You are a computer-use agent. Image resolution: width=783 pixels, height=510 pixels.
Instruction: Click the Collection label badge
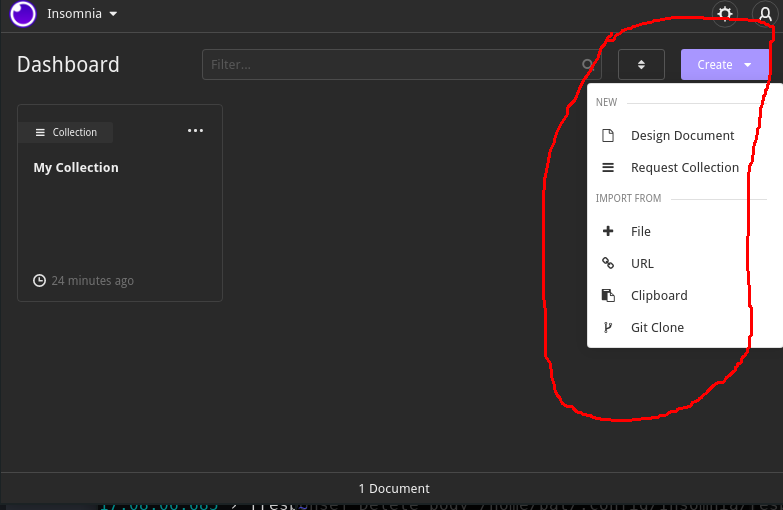(65, 132)
